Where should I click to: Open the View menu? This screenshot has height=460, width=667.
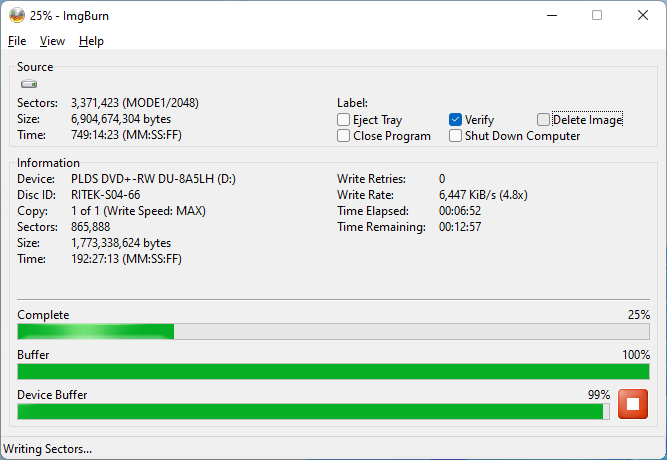tap(52, 41)
